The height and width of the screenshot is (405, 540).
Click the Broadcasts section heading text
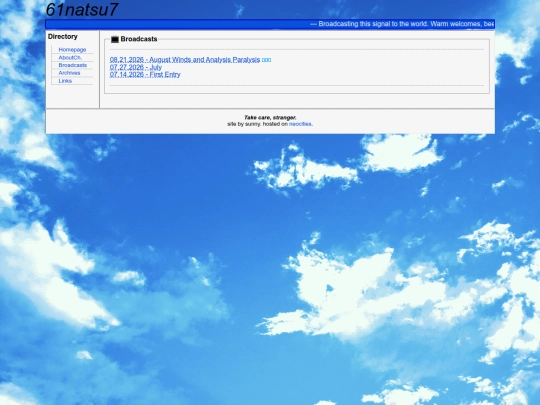(139, 39)
